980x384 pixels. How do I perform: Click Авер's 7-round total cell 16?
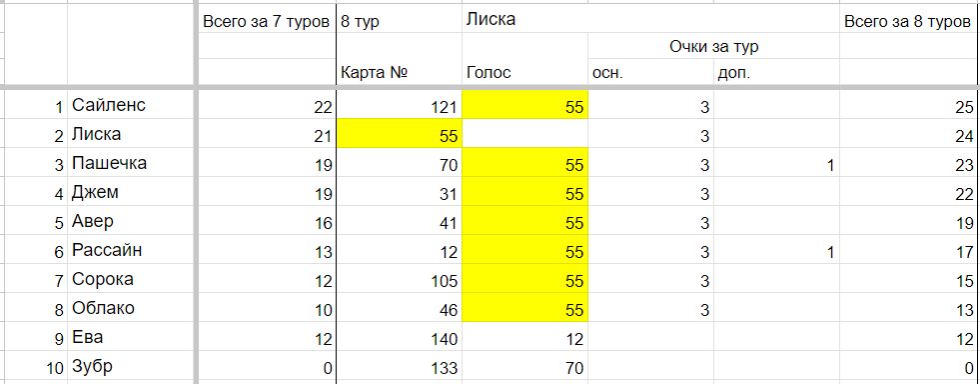267,221
